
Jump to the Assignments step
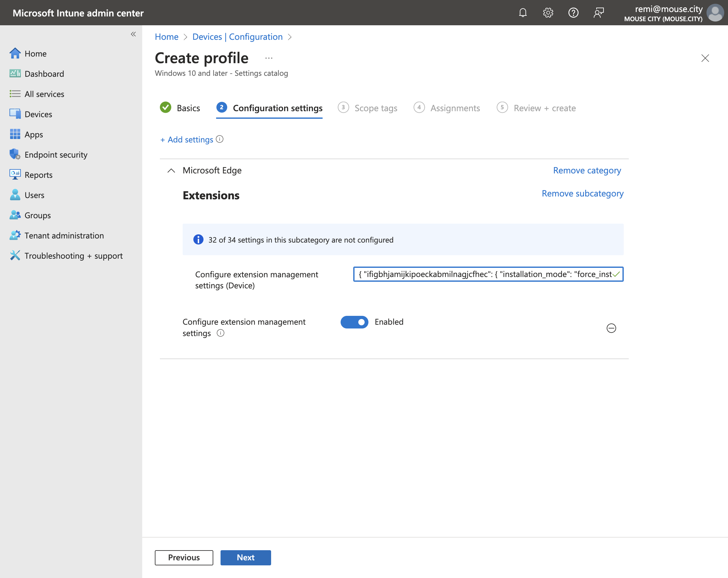pos(447,108)
